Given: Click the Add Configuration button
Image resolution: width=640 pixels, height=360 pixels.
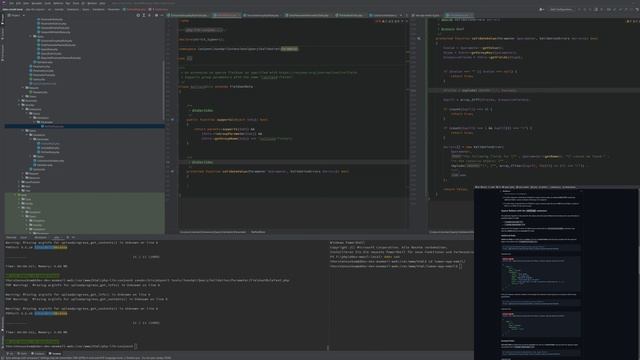Looking at the screenshot, I should click(x=561, y=9).
